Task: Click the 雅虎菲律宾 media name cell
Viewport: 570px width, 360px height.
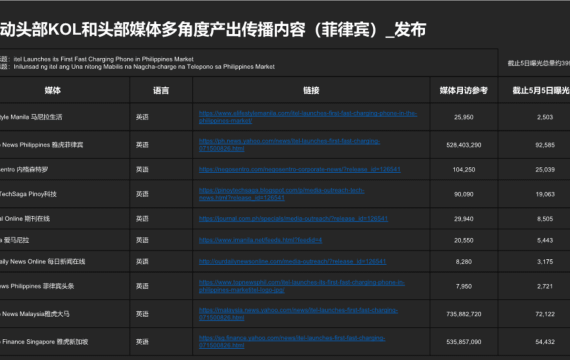Action: point(41,145)
